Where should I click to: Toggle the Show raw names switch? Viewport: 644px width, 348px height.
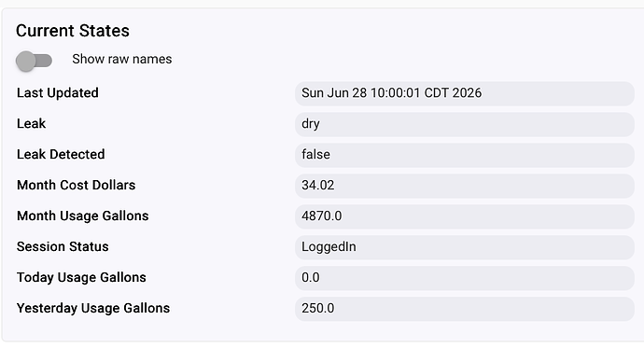35,61
